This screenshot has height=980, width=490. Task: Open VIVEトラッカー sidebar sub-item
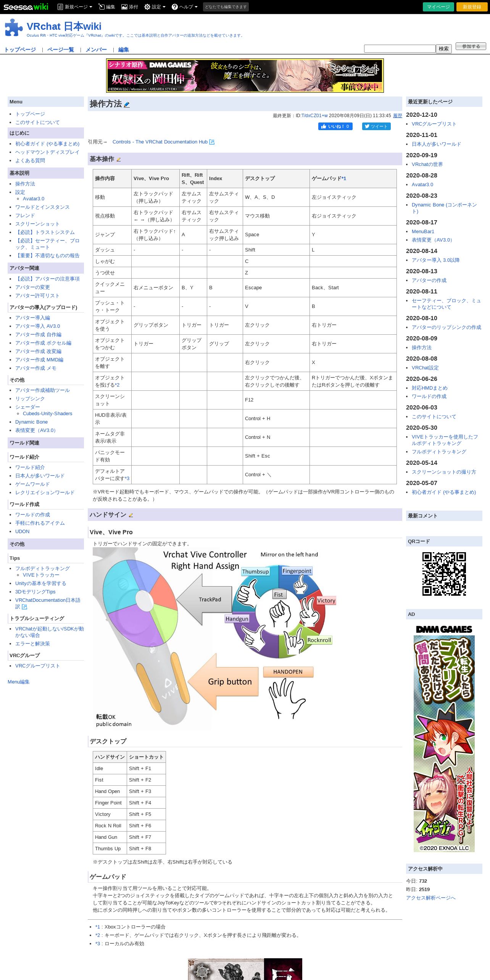point(41,575)
